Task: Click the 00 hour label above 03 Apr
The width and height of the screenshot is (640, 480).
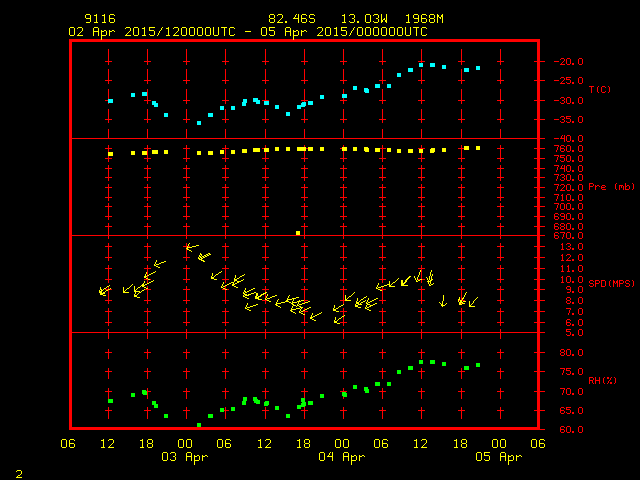Action: [x=185, y=444]
